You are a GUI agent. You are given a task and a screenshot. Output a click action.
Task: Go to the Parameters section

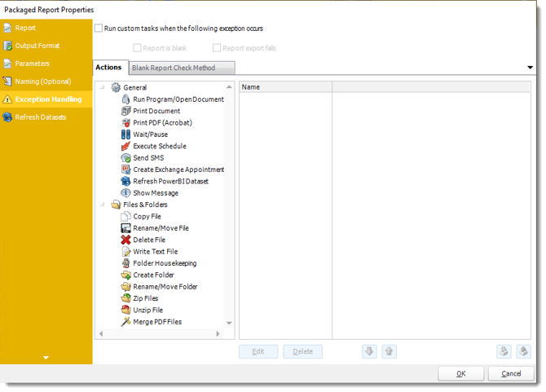pos(46,64)
